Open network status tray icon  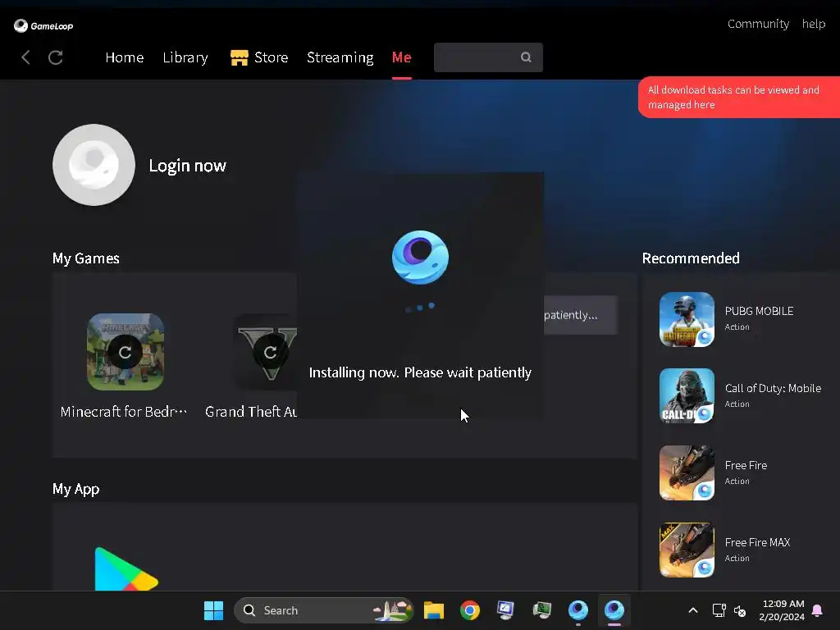point(719,610)
